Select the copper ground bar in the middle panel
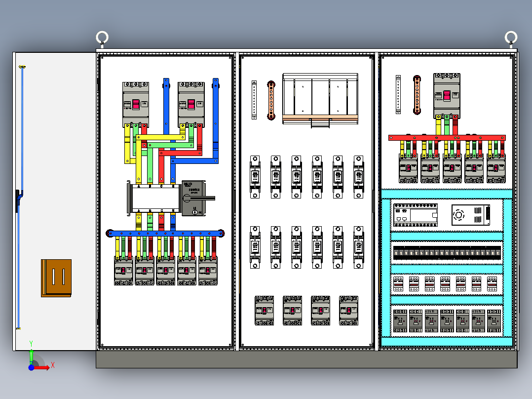 271,100
